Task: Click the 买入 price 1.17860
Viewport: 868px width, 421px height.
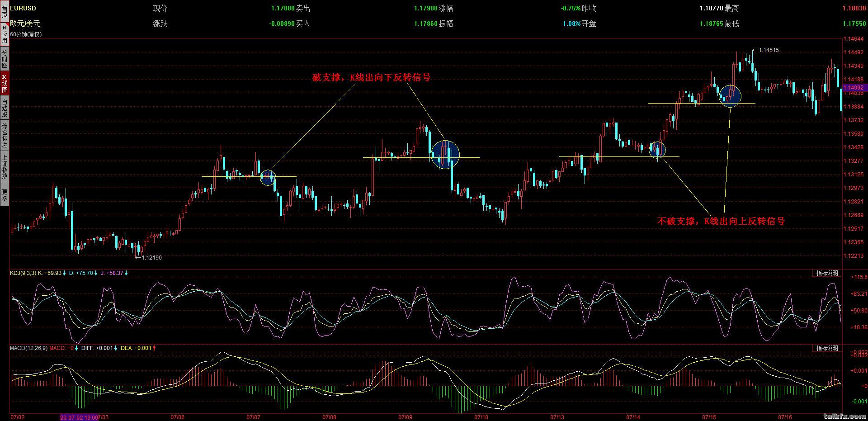Action: tap(426, 24)
